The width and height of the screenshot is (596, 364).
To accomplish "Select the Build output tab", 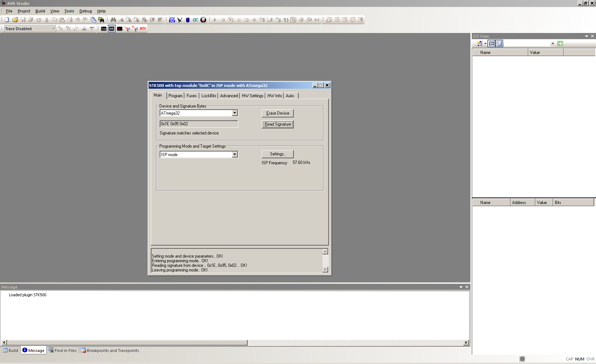I will (11, 351).
